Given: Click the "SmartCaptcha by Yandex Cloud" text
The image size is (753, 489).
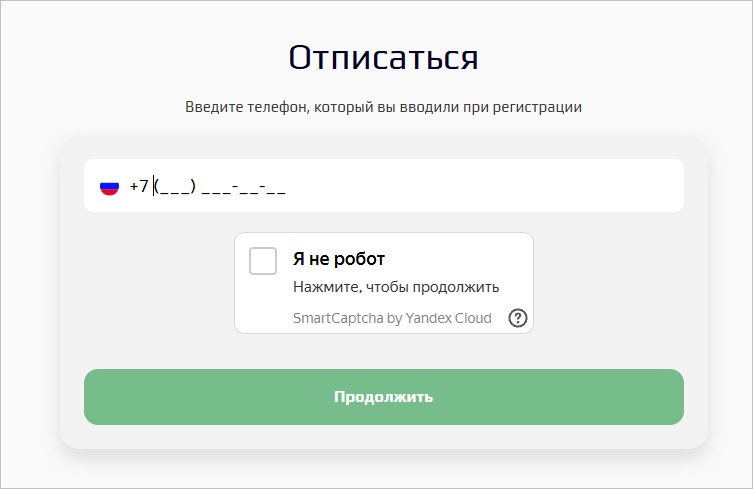Looking at the screenshot, I should [x=392, y=318].
